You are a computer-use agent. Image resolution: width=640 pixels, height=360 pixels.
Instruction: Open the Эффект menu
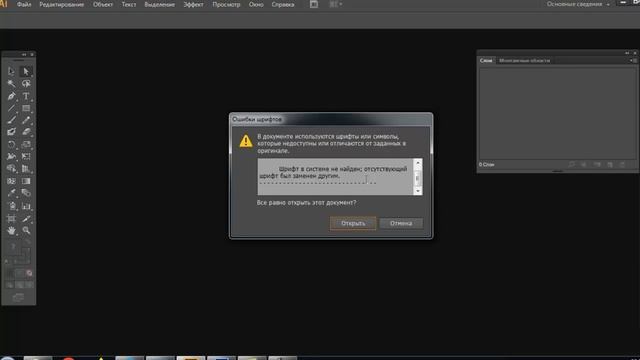pyautogui.click(x=193, y=4)
